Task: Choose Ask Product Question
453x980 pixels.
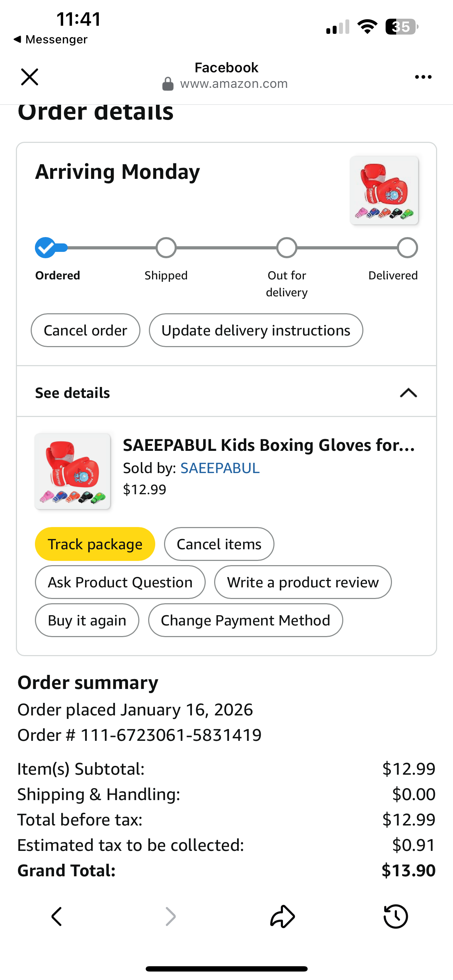Action: coord(120,582)
